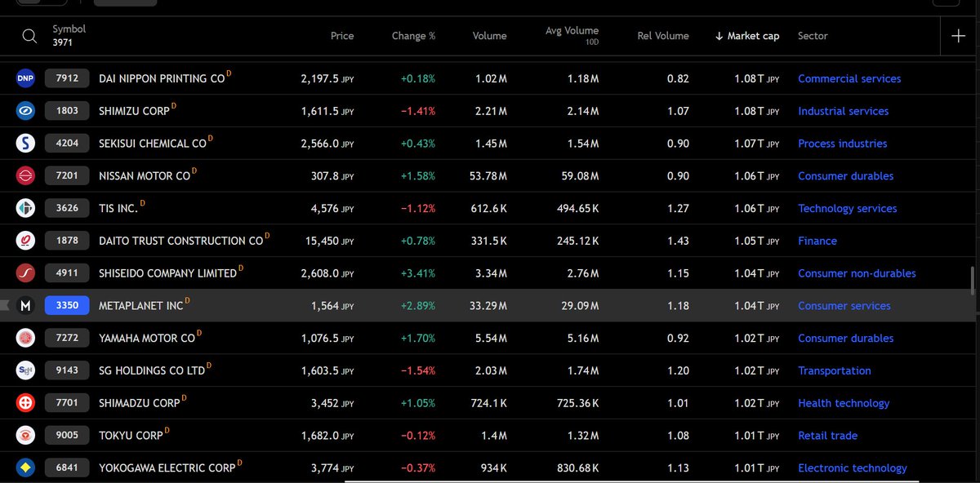Open ticker 7272 symbol badge
The width and height of the screenshot is (980, 483).
pyautogui.click(x=67, y=338)
